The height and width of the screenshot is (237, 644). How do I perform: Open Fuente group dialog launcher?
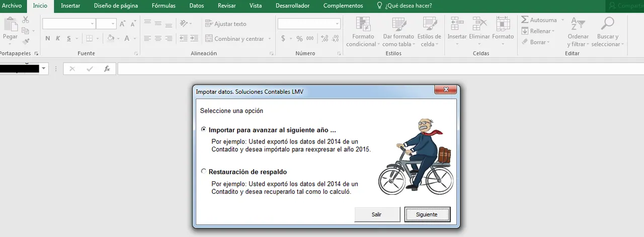136,53
